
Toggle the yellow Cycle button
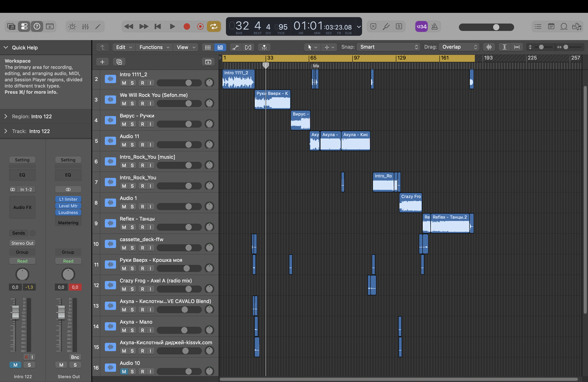tap(214, 26)
